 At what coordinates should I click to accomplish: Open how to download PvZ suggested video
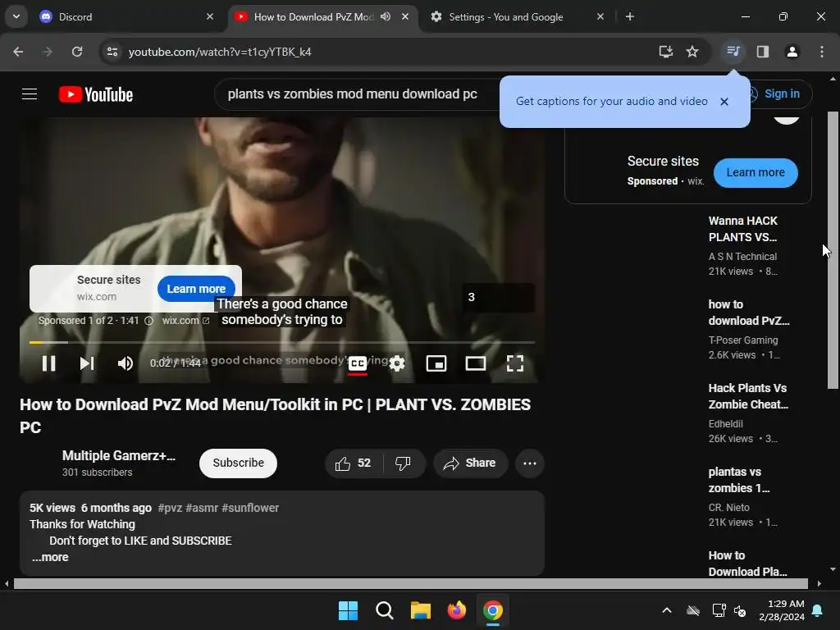tap(748, 313)
